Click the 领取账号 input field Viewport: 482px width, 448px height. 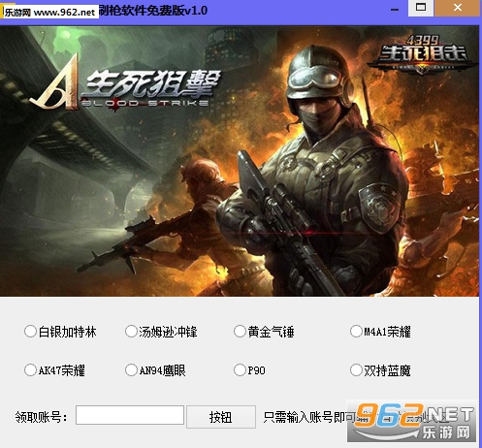click(x=130, y=415)
